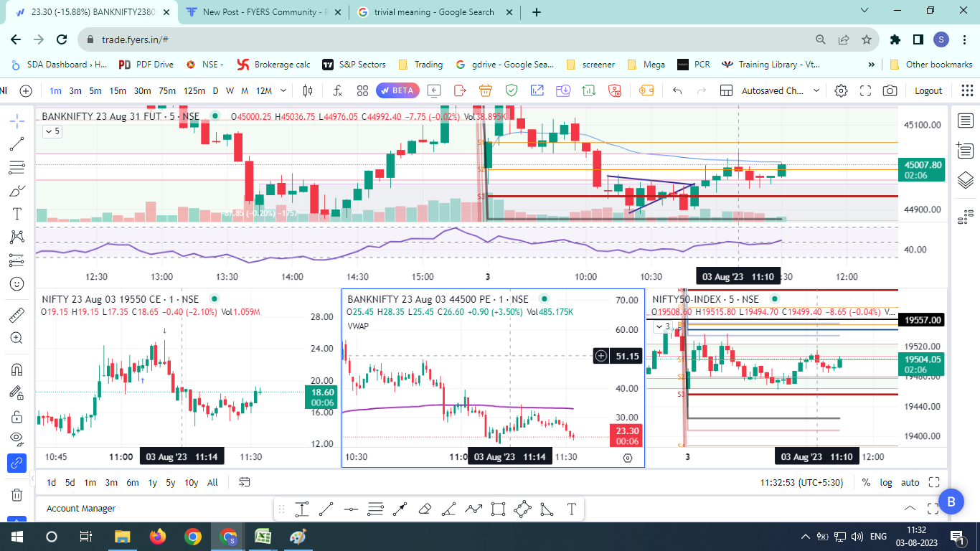Select the trend line drawing tool
This screenshot has width=980, height=551.
(x=17, y=144)
